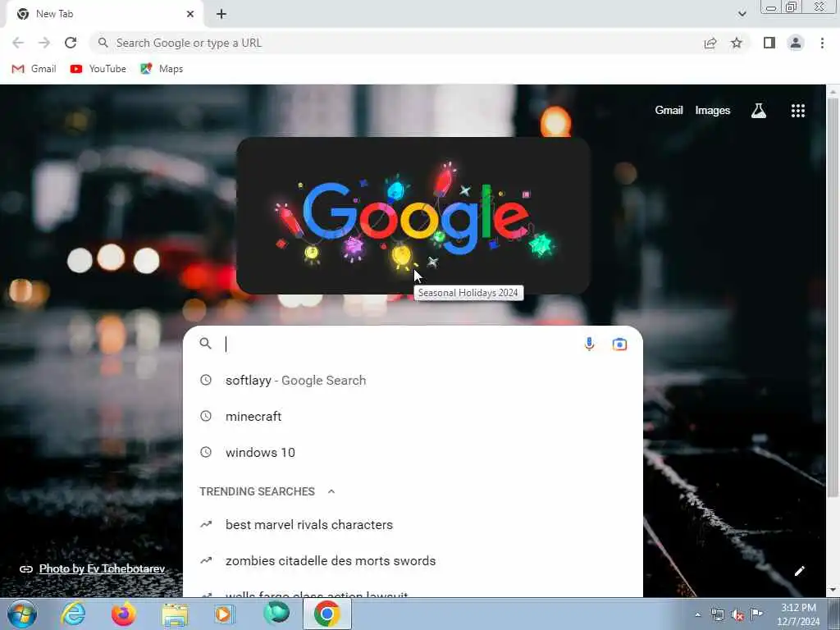The width and height of the screenshot is (840, 630).
Task: Click the Images link on the page
Action: point(713,111)
